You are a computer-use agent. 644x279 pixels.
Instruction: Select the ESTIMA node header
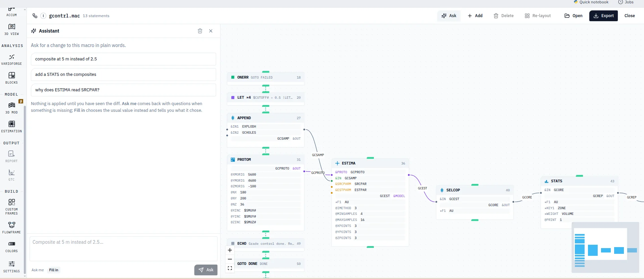click(370, 163)
